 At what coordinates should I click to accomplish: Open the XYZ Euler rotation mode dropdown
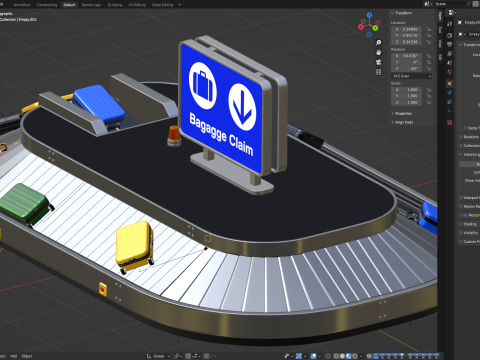click(x=412, y=76)
